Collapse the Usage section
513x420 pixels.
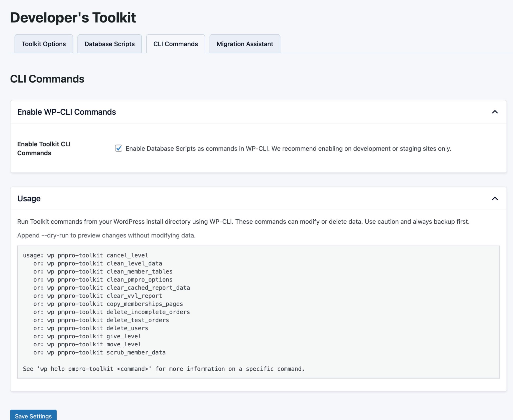click(x=495, y=199)
